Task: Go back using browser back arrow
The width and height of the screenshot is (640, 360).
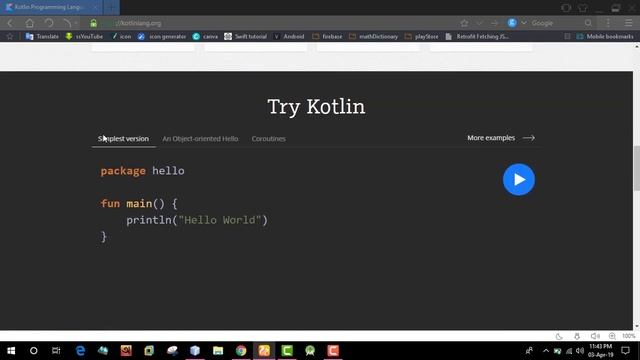Action: (10, 23)
